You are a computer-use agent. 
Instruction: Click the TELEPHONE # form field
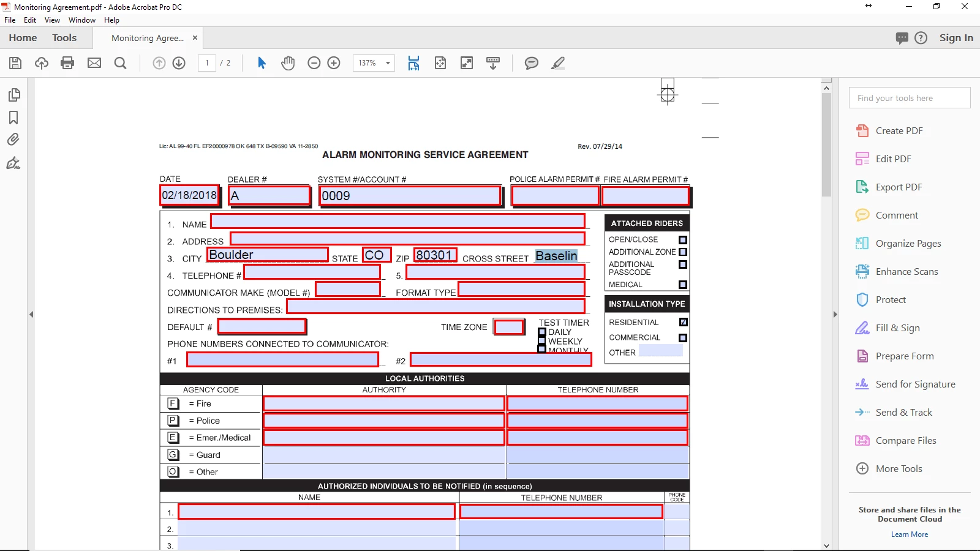tap(312, 272)
